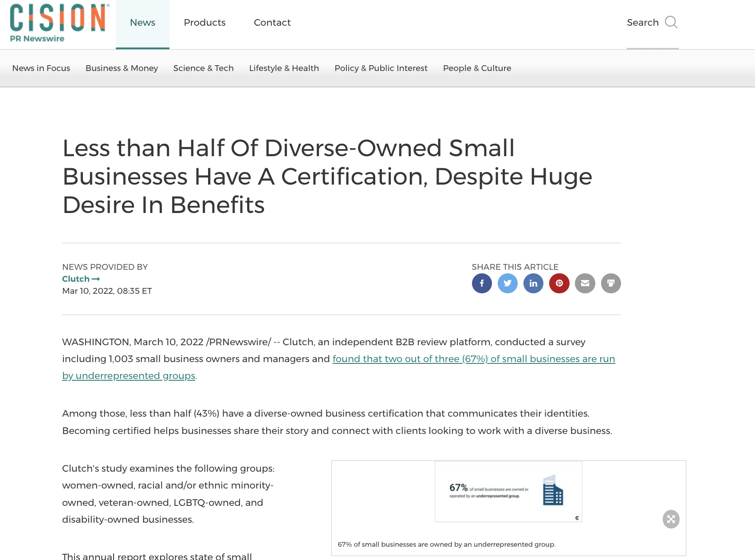755x560 pixels.
Task: Expand Science & Tech category
Action: click(x=203, y=68)
